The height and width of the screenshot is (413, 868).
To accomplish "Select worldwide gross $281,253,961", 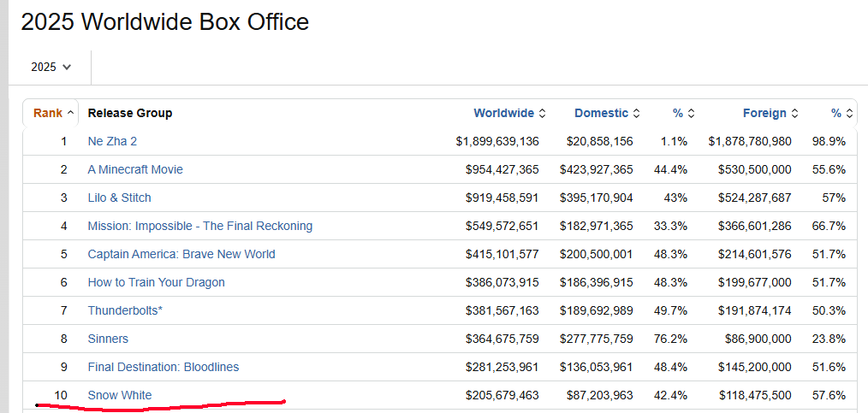I will coord(502,367).
